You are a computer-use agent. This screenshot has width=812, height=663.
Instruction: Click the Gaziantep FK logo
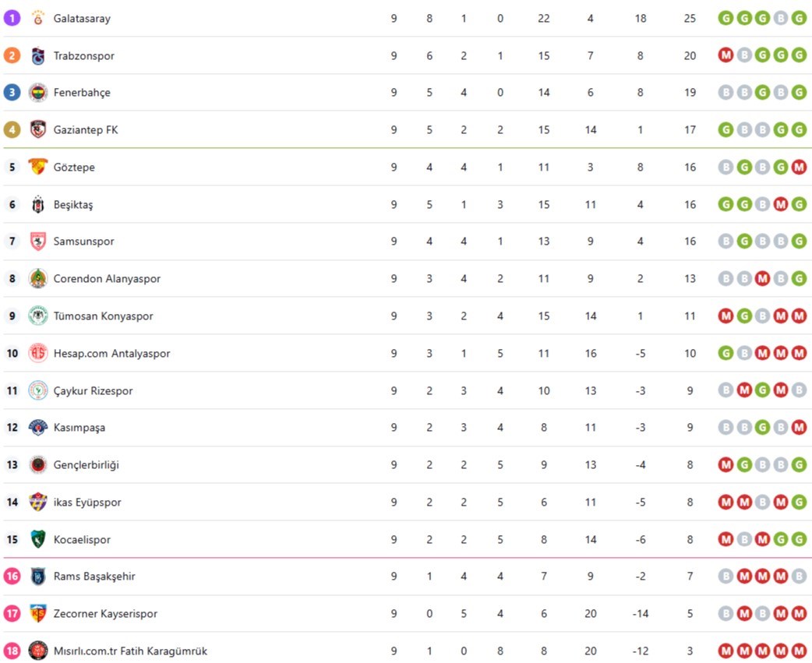pyautogui.click(x=38, y=130)
